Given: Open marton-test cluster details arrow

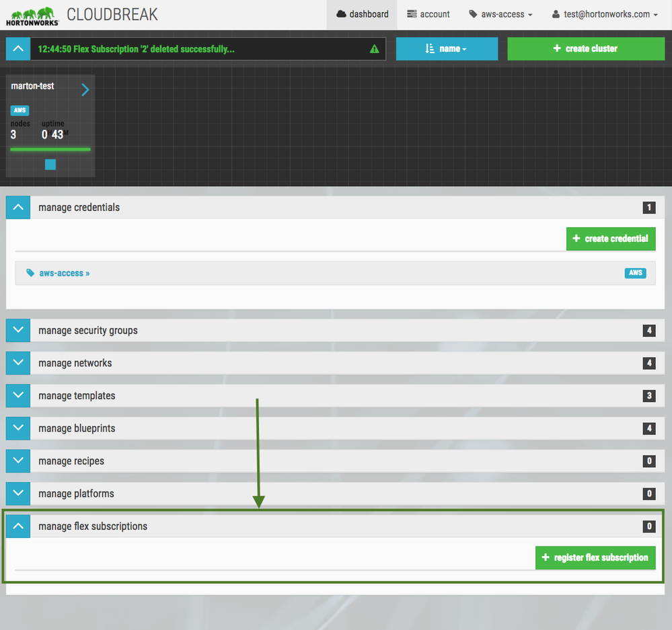Looking at the screenshot, I should pyautogui.click(x=85, y=89).
